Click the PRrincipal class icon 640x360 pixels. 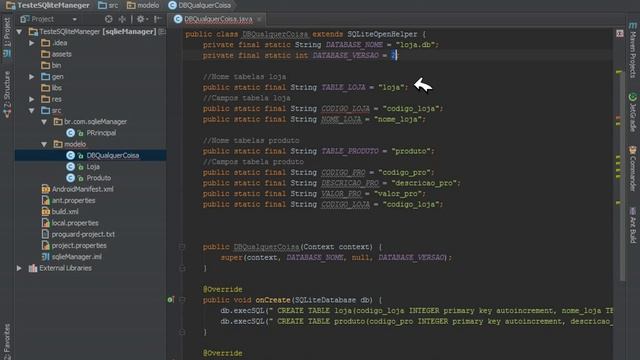[x=70, y=133]
